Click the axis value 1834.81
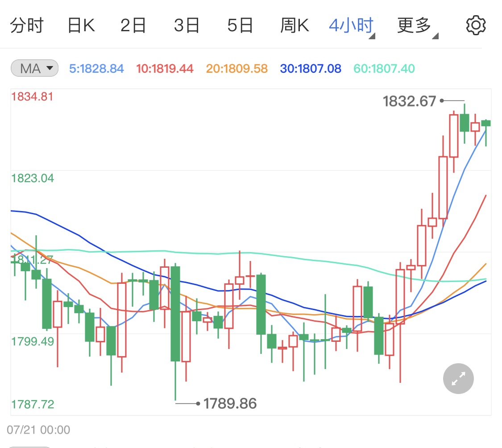This screenshot has width=502, height=448. (x=32, y=97)
